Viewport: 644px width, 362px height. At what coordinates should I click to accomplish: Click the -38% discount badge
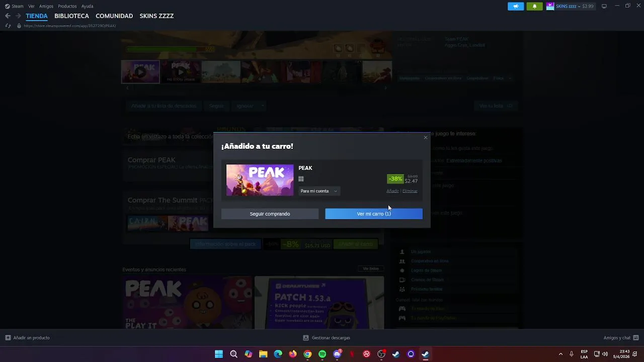point(395,179)
